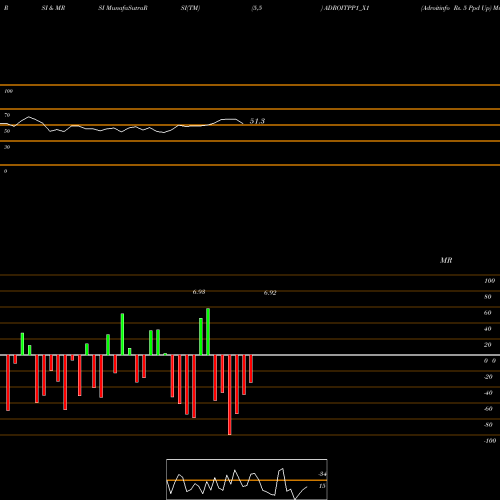Click the MR panel title
Viewport: 500px width, 500px height.
(446, 260)
